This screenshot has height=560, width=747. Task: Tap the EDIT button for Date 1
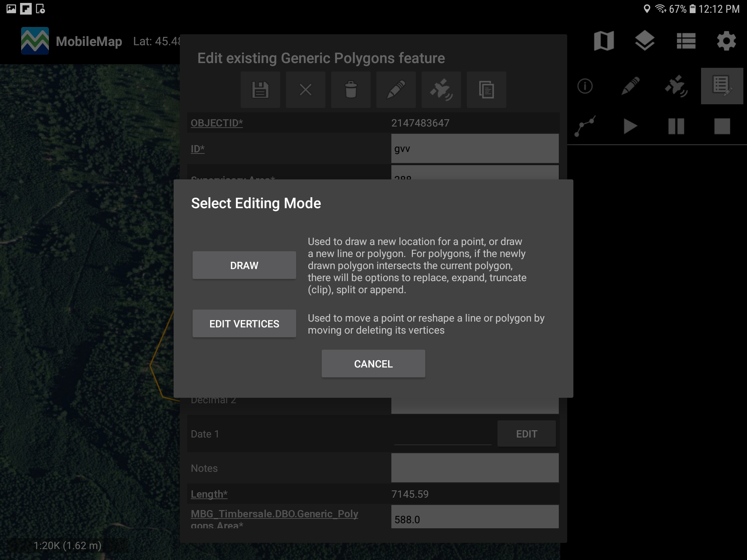tap(526, 434)
